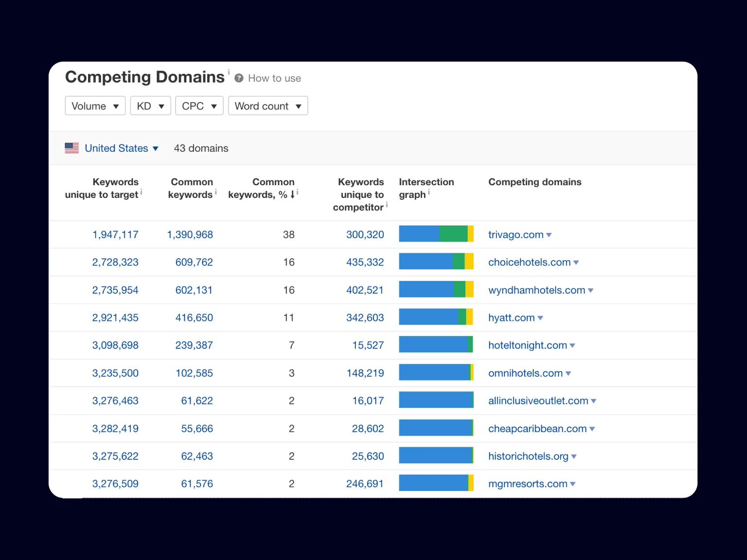747x560 pixels.
Task: Click unique-to-target value 1,947,117
Action: click(x=115, y=234)
